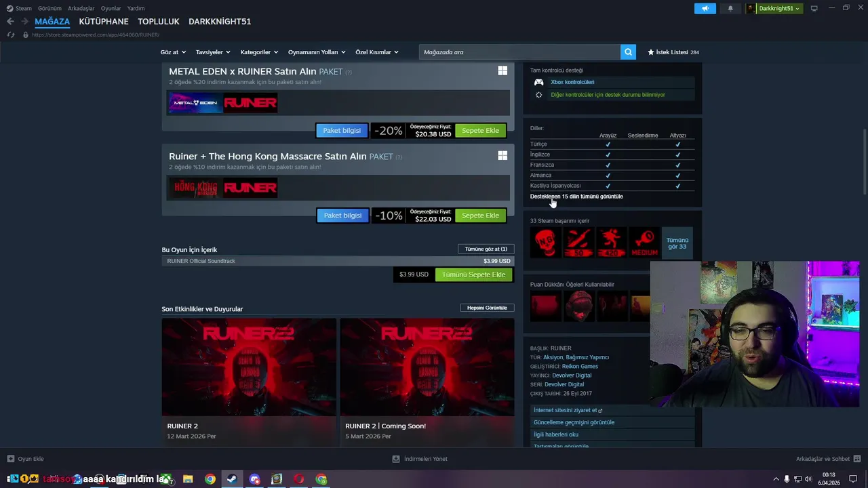Image resolution: width=868 pixels, height=488 pixels.
Task: Open the notifications bell
Action: [x=730, y=8]
